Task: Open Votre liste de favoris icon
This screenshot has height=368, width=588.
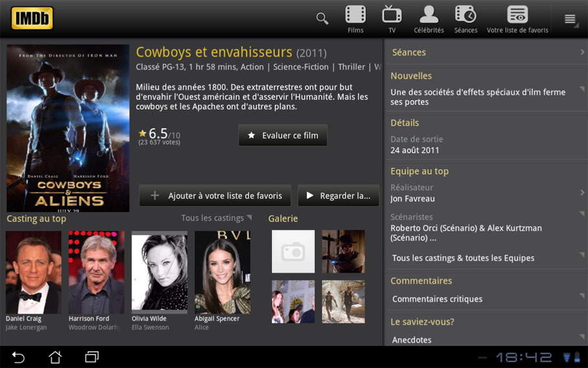Action: click(x=517, y=19)
